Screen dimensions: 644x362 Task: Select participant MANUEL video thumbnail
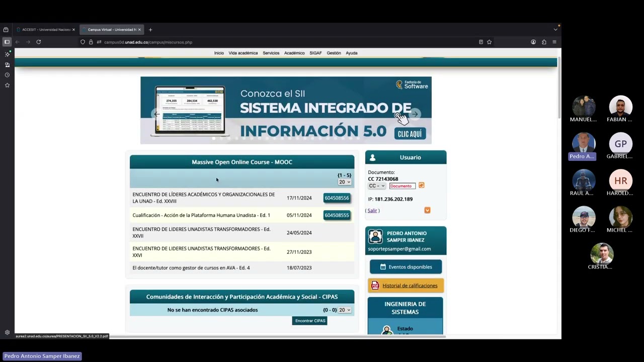[584, 107]
